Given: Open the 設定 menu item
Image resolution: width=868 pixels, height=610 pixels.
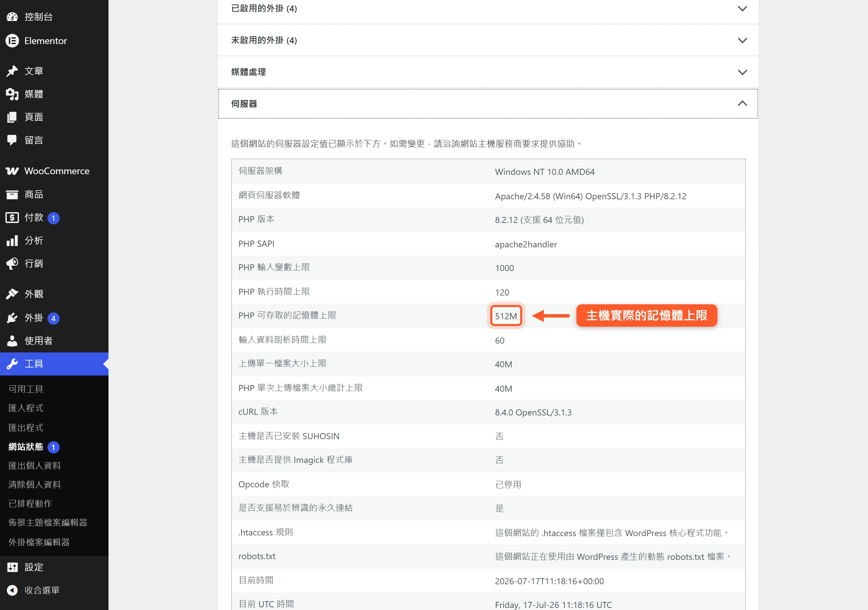Looking at the screenshot, I should pos(54,567).
